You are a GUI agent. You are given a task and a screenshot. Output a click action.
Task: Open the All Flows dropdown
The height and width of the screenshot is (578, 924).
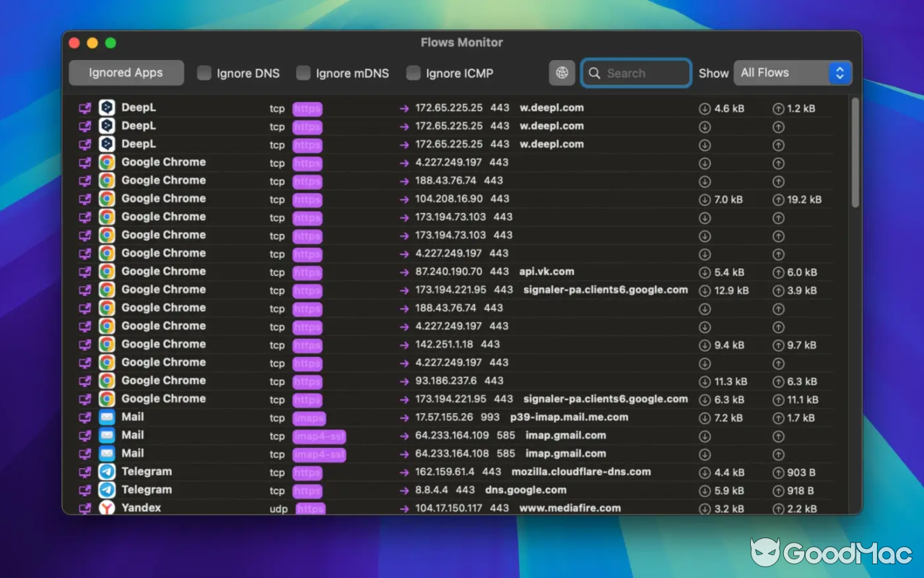pyautogui.click(x=793, y=72)
